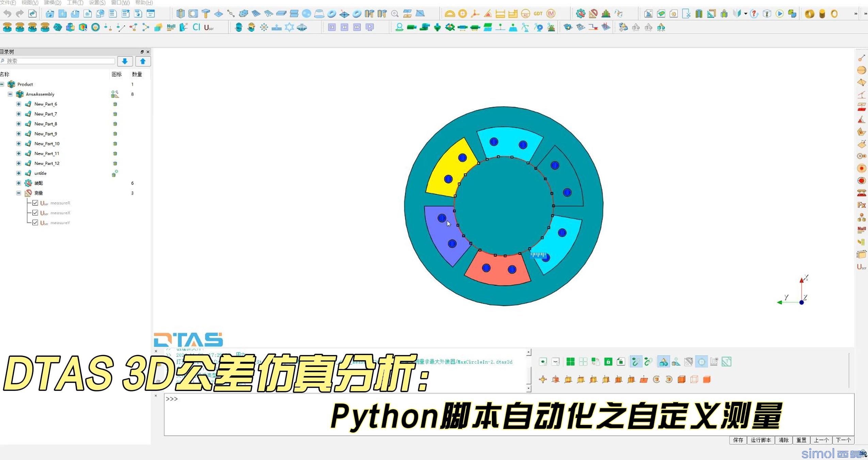868x460 pixels.
Task: Click the Null icon in right sidebar
Action: (862, 230)
